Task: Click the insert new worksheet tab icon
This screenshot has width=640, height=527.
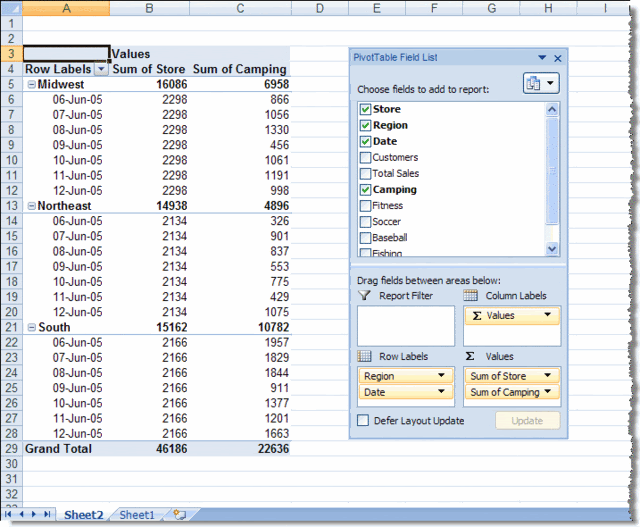Action: pos(179,515)
